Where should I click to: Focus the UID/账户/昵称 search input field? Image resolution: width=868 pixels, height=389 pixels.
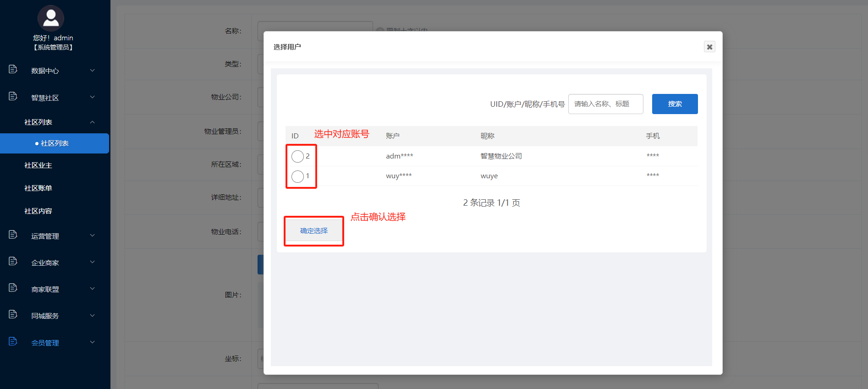(x=605, y=104)
